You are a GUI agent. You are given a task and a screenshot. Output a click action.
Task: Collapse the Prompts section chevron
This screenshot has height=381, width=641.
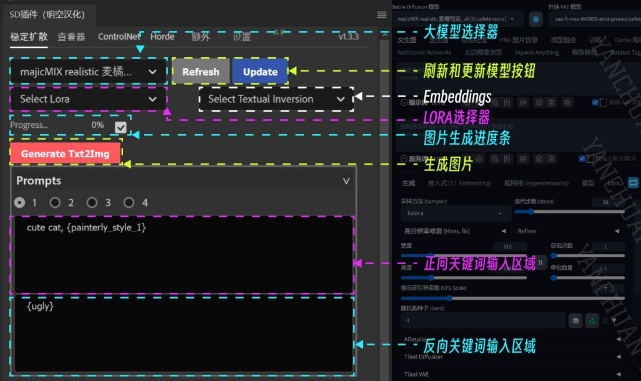pos(346,181)
